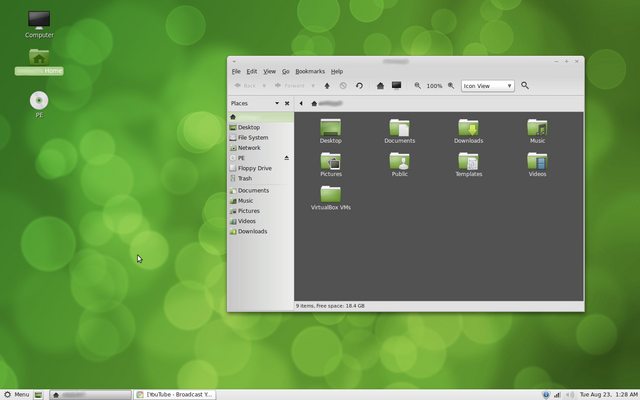Image resolution: width=640 pixels, height=400 pixels.
Task: Open the Music folder in icon view
Action: [x=537, y=131]
